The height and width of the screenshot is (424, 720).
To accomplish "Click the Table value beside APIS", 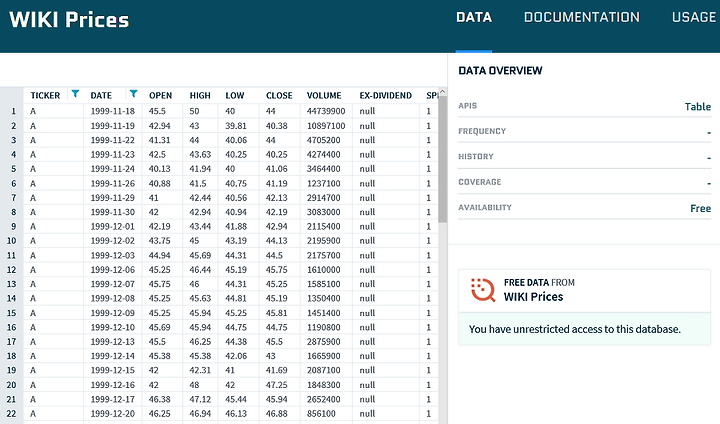I will coord(698,107).
